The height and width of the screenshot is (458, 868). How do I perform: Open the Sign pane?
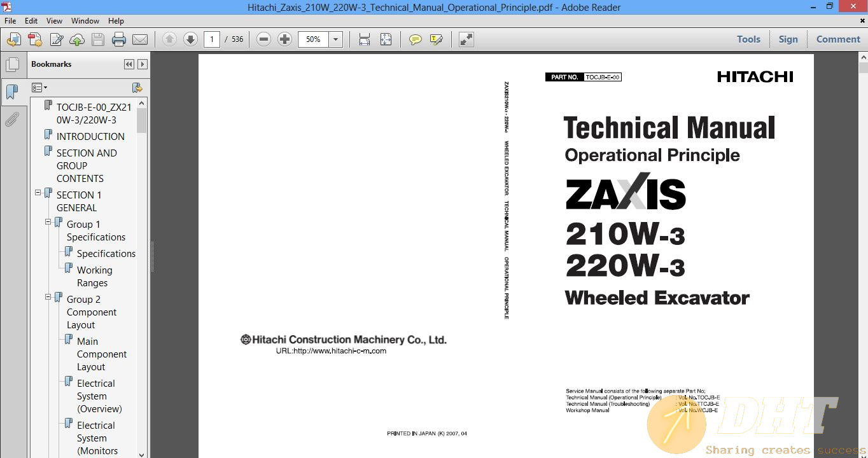[788, 39]
